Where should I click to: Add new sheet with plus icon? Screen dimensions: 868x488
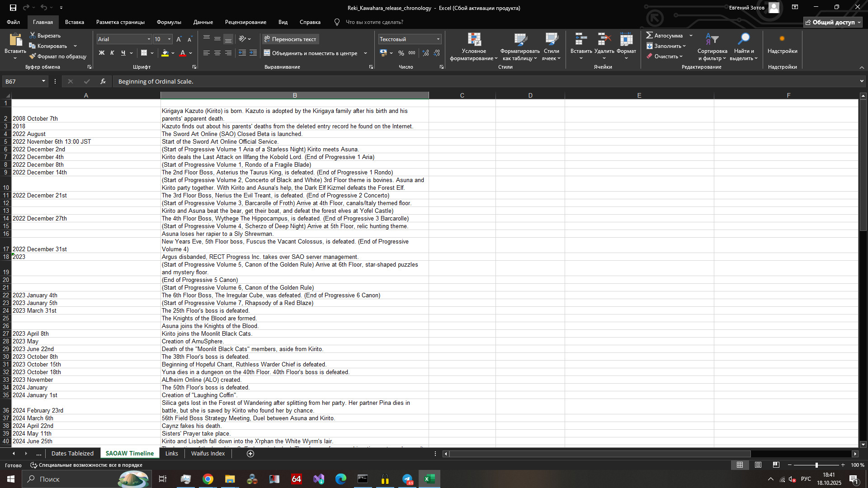250,453
